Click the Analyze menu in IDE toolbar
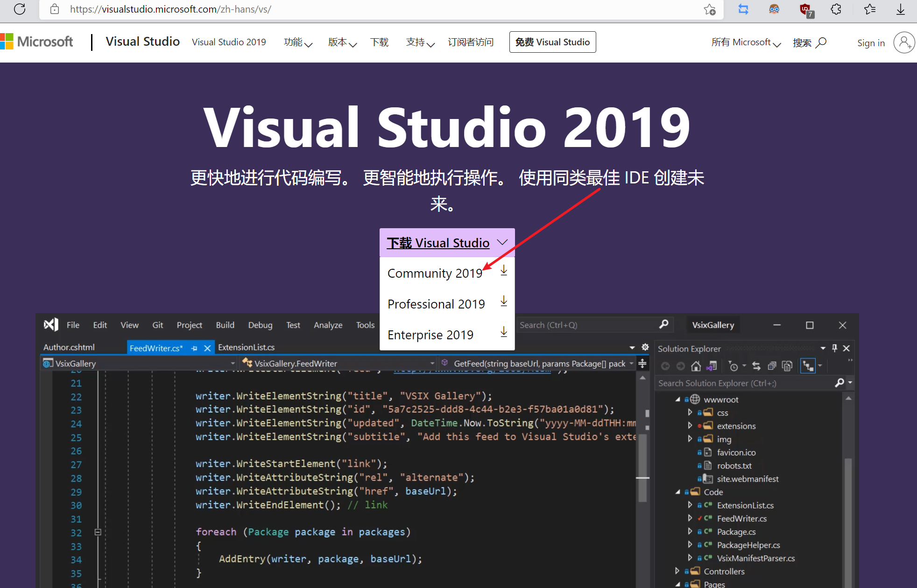Screen dimensions: 917x588 (327, 325)
